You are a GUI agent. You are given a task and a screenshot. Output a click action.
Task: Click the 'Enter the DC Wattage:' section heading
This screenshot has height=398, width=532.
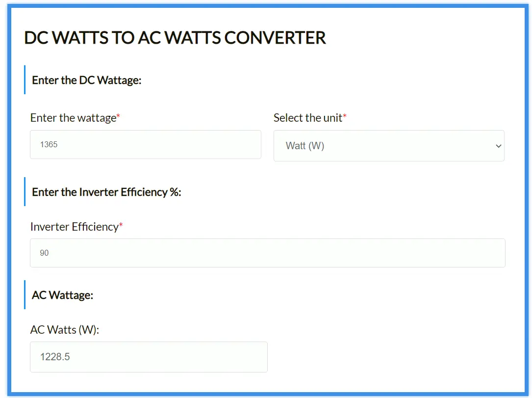[x=86, y=80]
